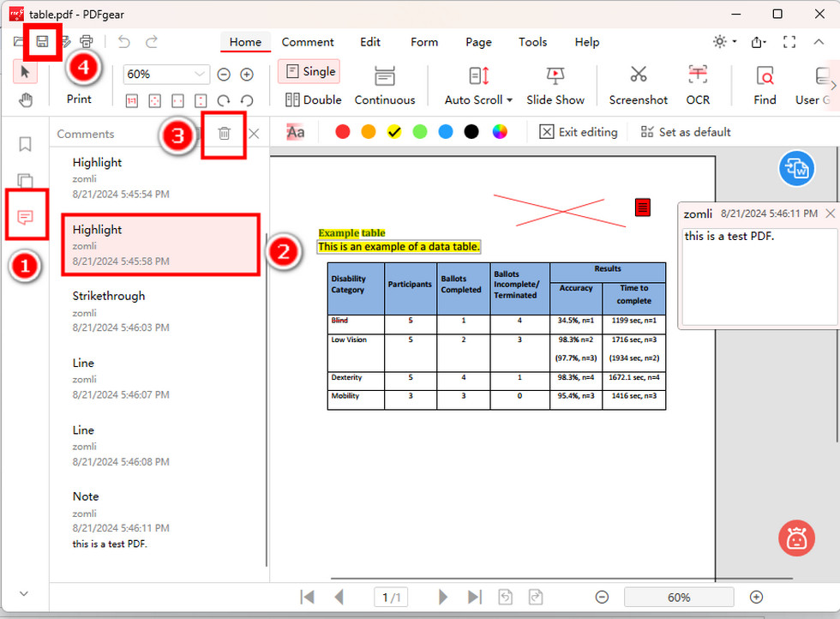This screenshot has width=840, height=619.
Task: Click the Save icon in the toolbar
Action: 41,40
